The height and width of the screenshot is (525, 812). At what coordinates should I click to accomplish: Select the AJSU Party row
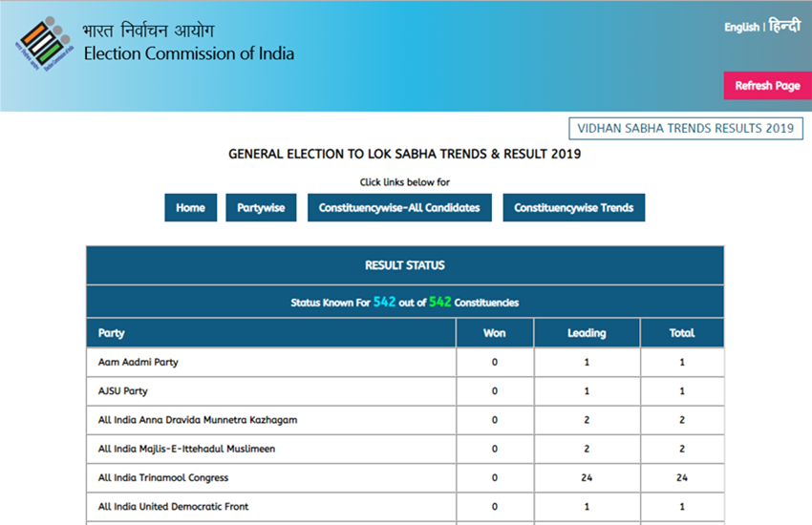point(123,391)
